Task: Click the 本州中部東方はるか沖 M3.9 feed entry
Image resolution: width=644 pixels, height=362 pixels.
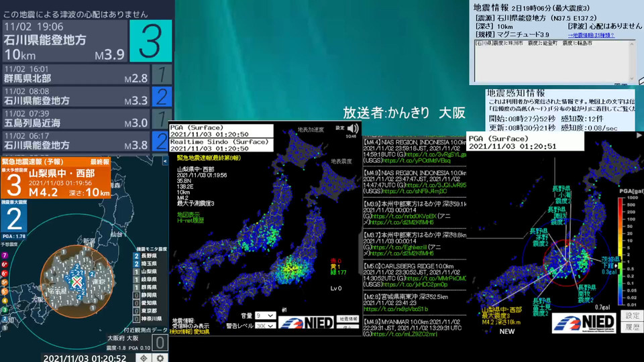Action: click(x=415, y=213)
